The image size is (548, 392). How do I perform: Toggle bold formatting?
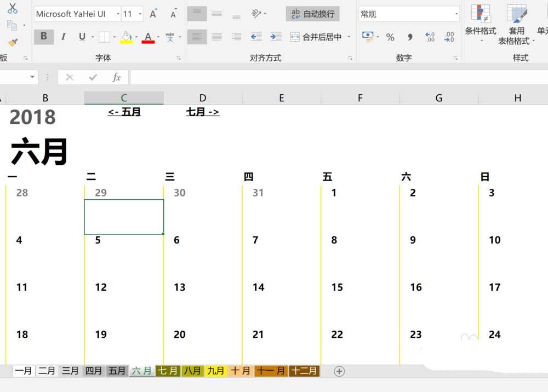pos(43,36)
